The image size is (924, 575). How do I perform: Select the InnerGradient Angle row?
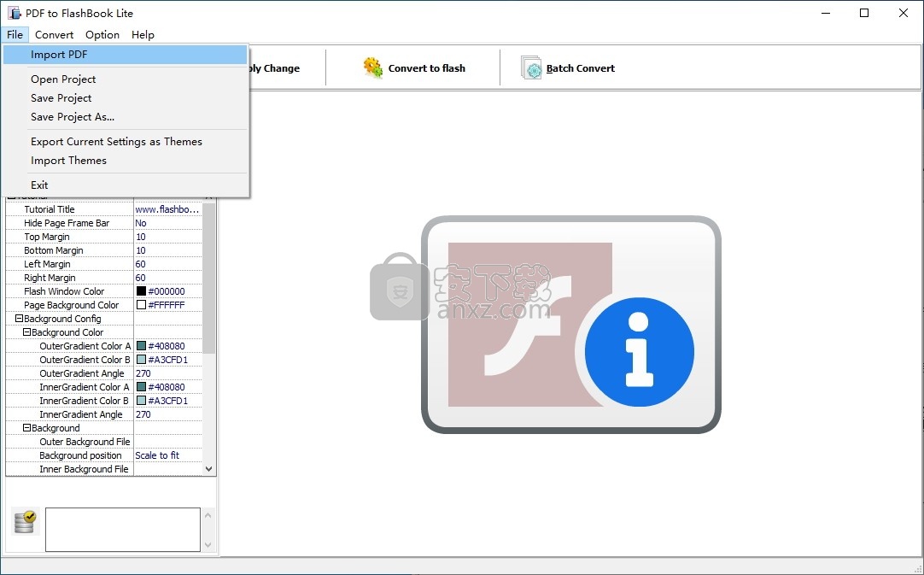coord(103,414)
